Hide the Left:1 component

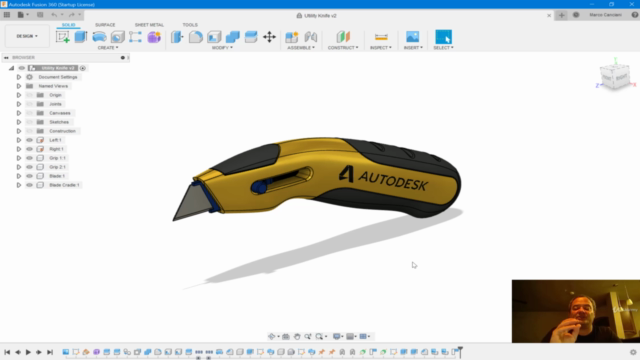pyautogui.click(x=29, y=140)
